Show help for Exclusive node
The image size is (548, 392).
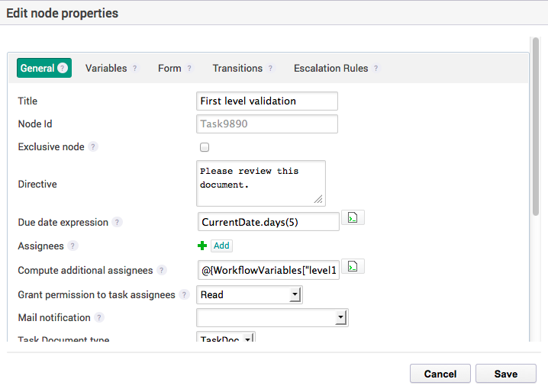[92, 146]
